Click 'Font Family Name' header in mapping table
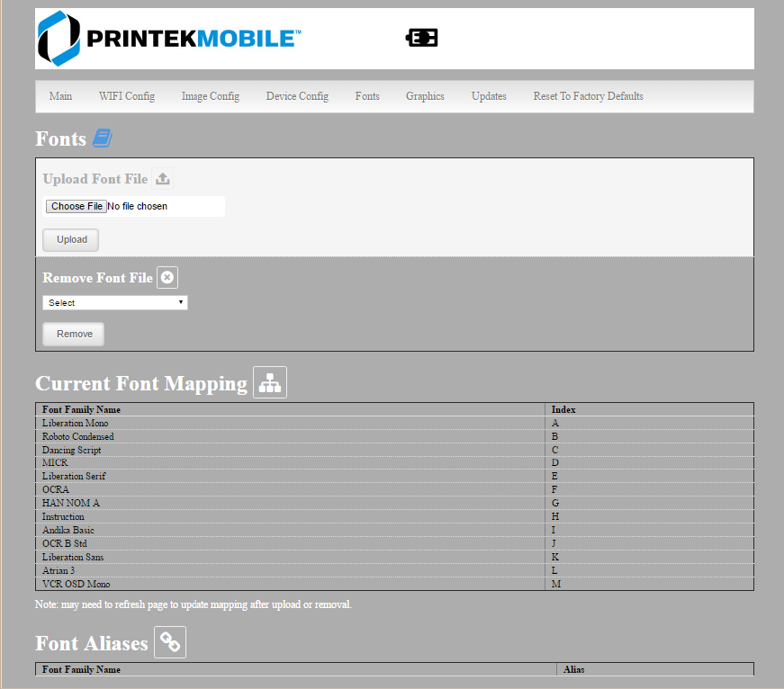 pos(81,409)
